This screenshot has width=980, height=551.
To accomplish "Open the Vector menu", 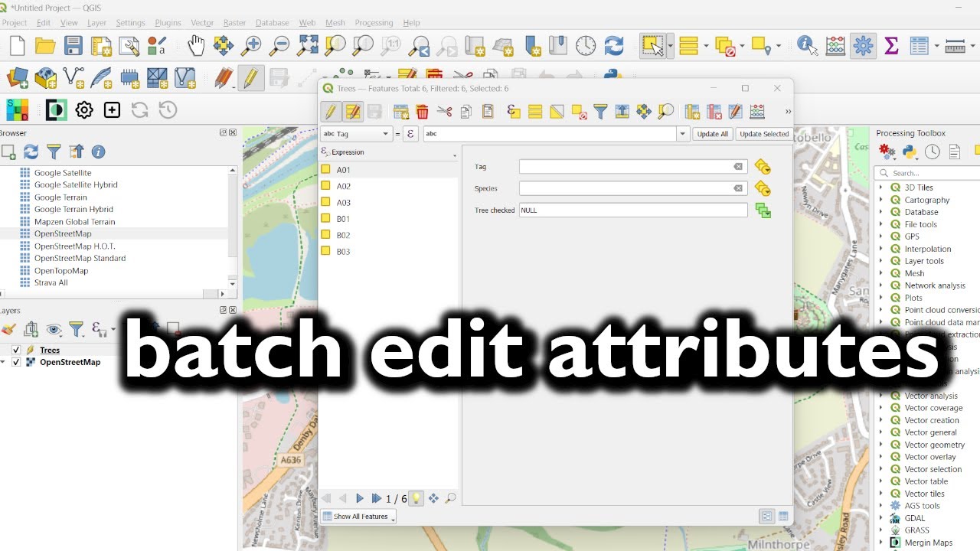I will click(x=202, y=23).
